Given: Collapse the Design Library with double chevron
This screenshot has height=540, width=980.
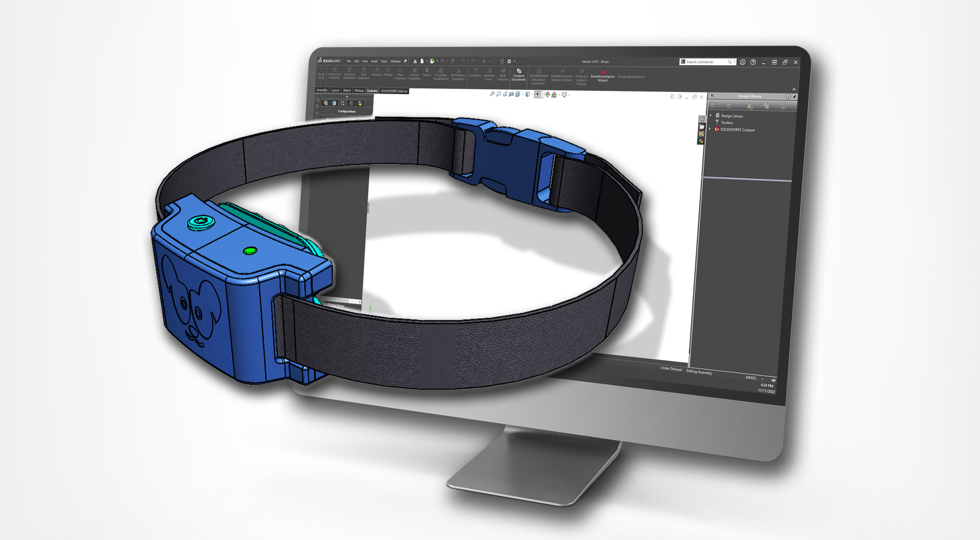Looking at the screenshot, I should 712,95.
